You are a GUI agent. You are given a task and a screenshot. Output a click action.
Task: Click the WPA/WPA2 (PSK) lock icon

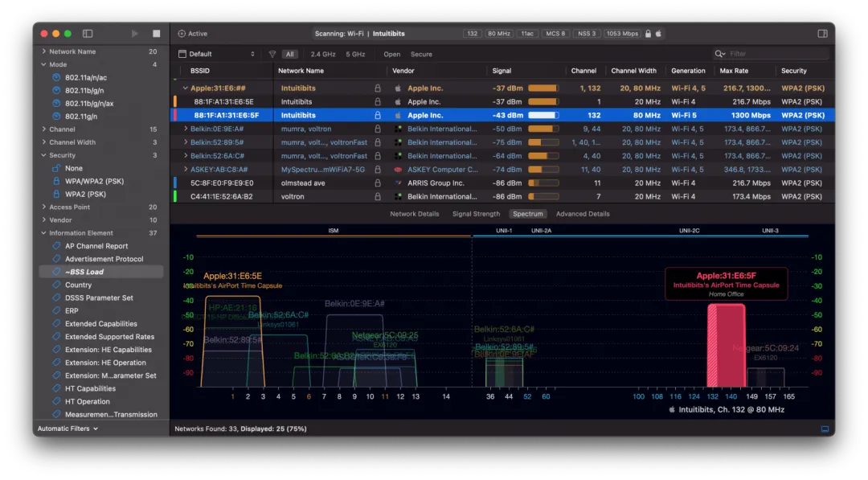point(56,181)
